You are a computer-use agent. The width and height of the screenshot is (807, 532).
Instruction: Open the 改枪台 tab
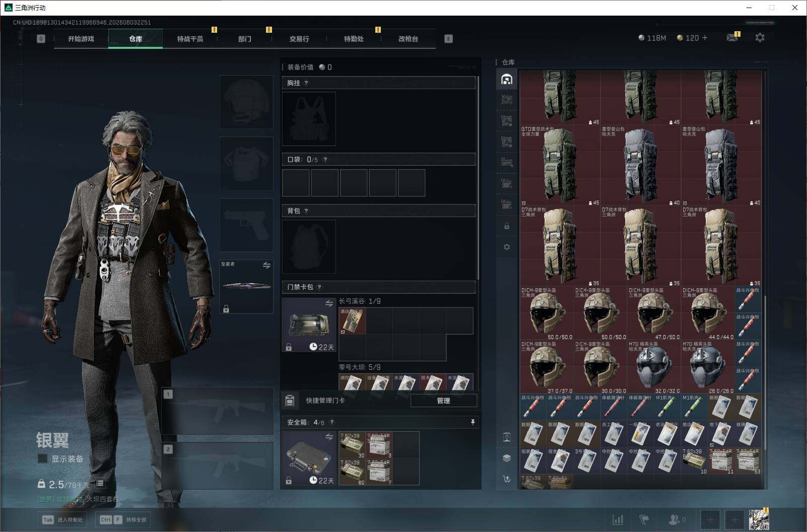pyautogui.click(x=408, y=39)
